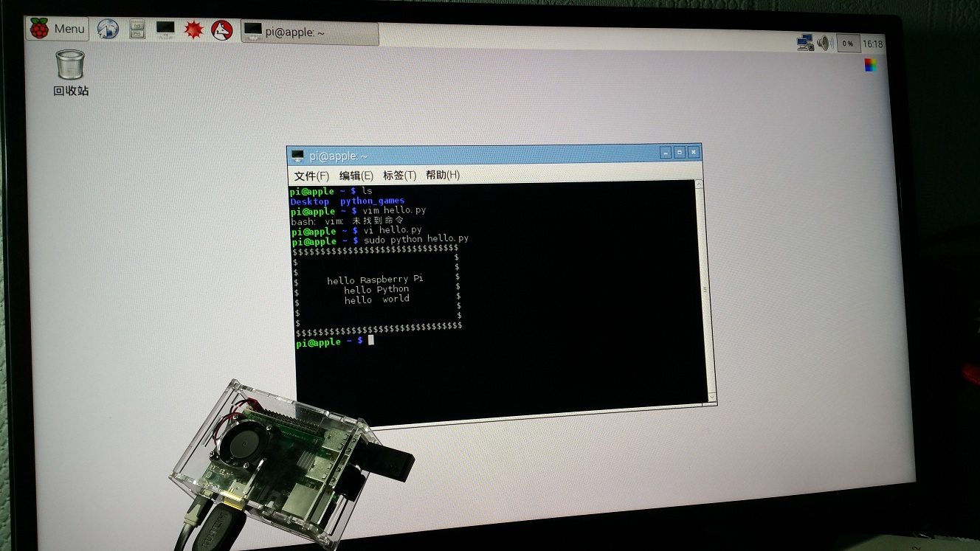Select the pi@apple taskbar window button

tap(310, 32)
